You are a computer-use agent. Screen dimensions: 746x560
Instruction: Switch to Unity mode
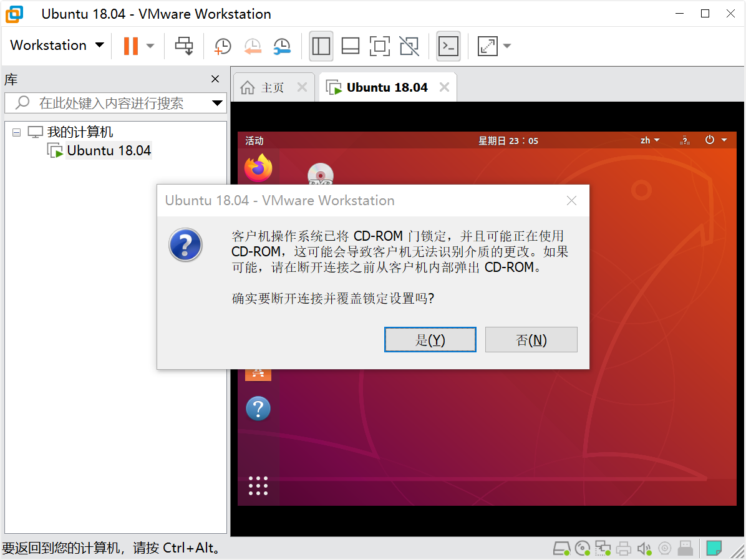tap(409, 46)
